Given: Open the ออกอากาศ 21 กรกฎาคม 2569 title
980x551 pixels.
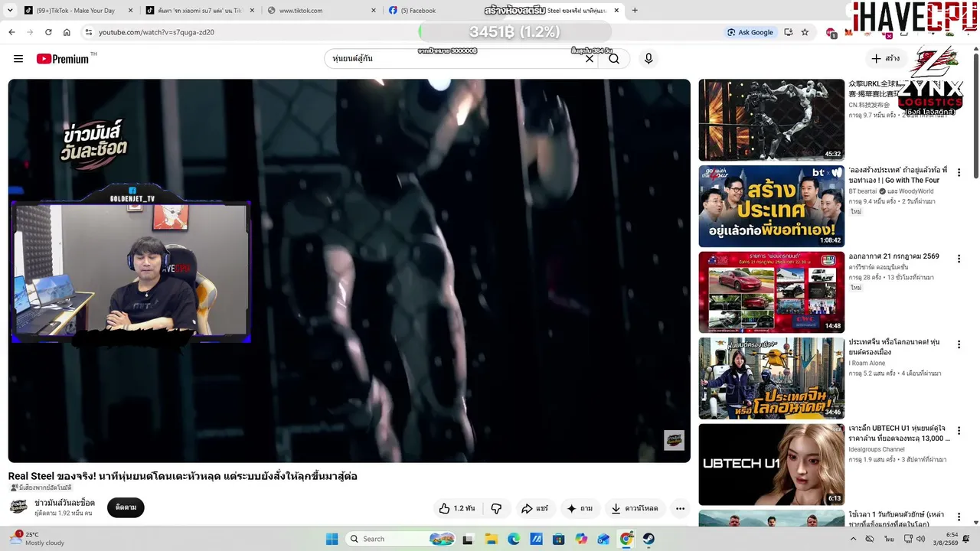Looking at the screenshot, I should point(893,256).
